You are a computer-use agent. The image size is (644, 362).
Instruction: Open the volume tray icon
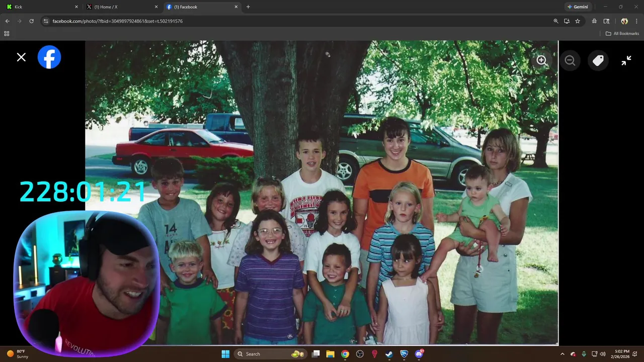(603, 354)
